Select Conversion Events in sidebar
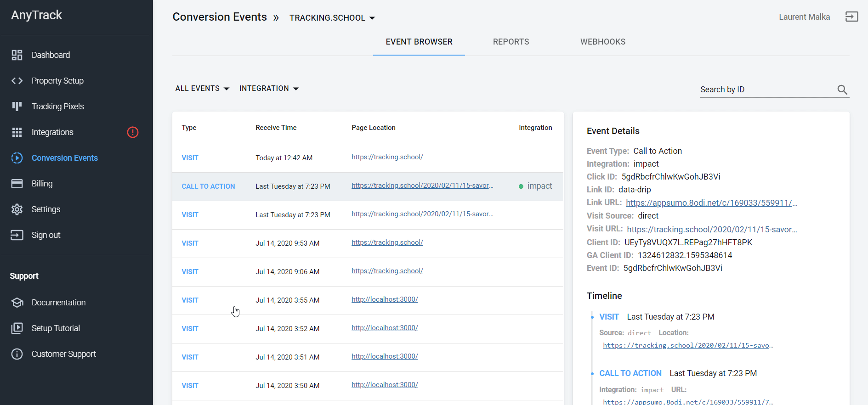This screenshot has width=868, height=405. click(x=65, y=158)
